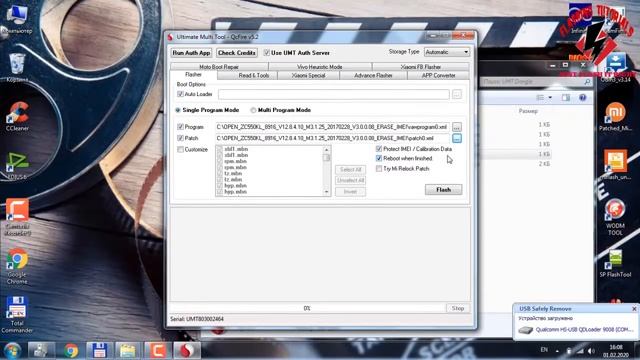Uncheck the Patch checkbox
The width and height of the screenshot is (640, 360).
tap(180, 138)
